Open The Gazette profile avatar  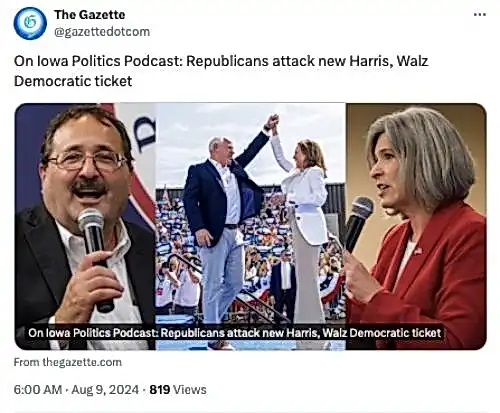click(x=30, y=23)
